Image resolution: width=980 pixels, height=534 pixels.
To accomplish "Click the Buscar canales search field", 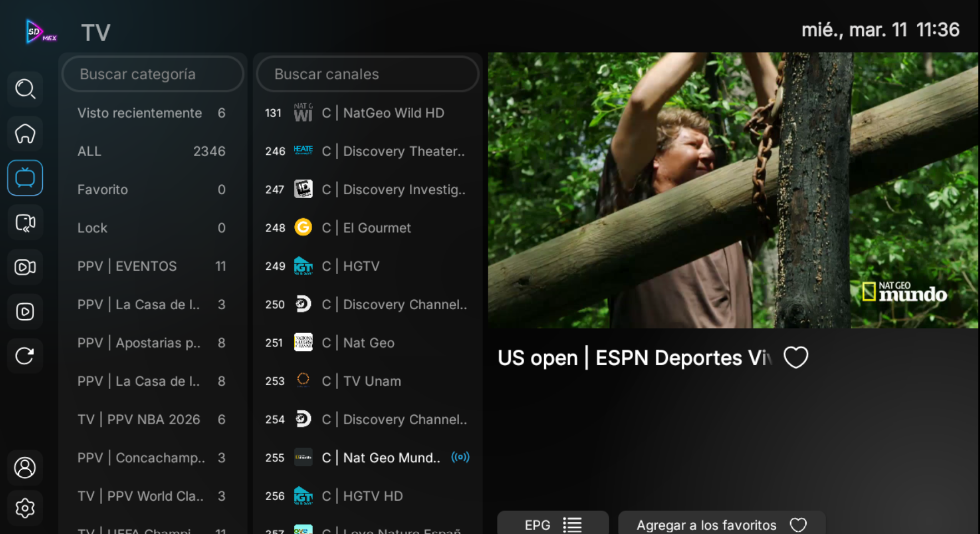I will (x=368, y=74).
